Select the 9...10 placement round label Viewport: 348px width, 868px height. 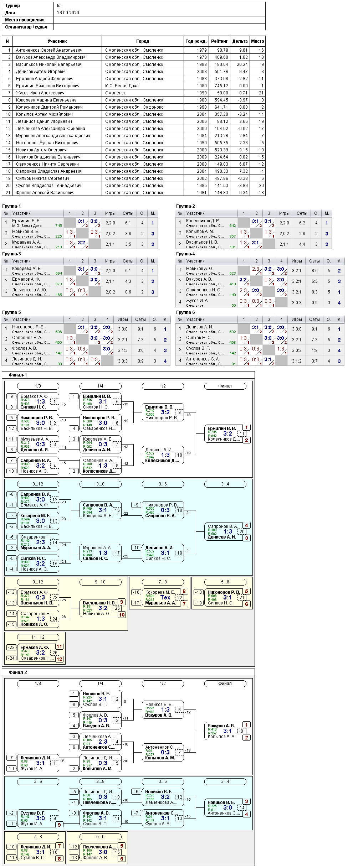click(x=100, y=582)
